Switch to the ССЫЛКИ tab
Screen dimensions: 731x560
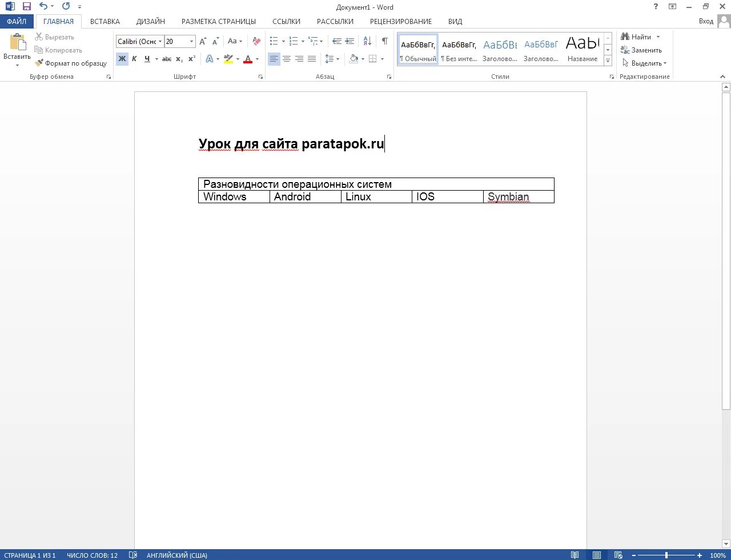[286, 22]
